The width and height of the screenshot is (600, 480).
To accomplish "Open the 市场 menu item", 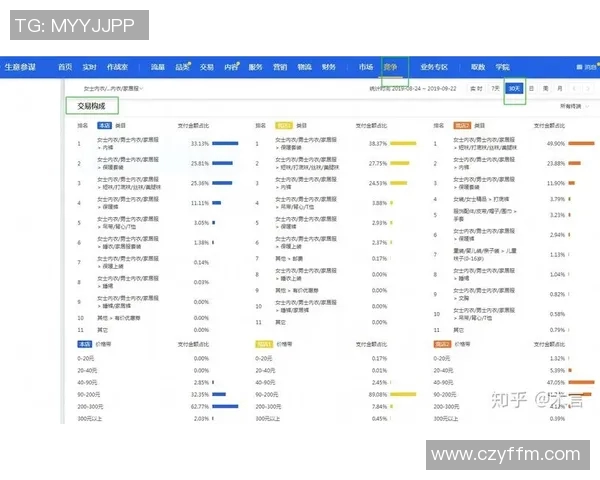I will pyautogui.click(x=366, y=67).
